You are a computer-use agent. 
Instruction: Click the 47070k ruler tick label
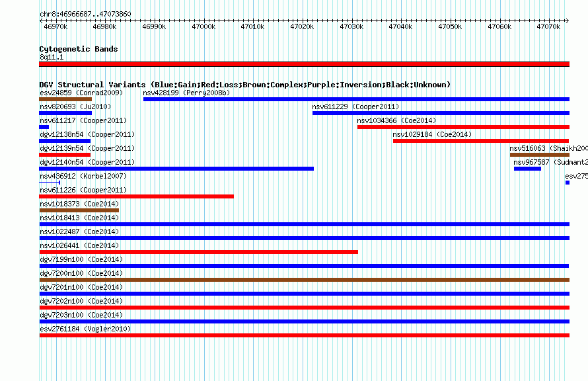point(548,26)
